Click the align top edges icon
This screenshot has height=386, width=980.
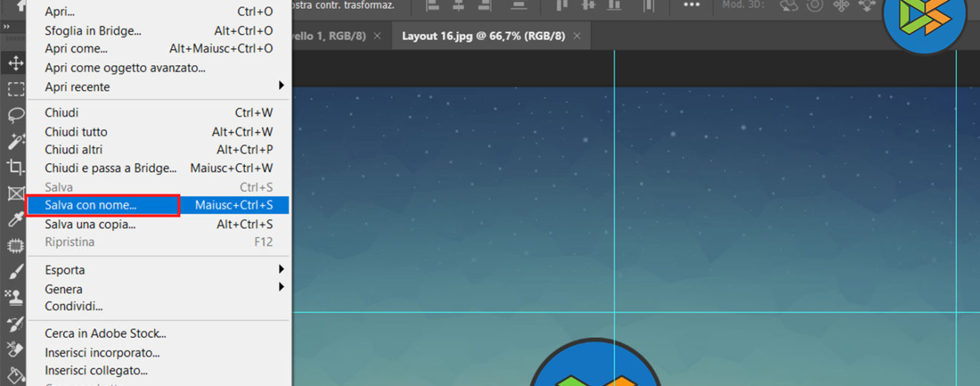pyautogui.click(x=562, y=6)
